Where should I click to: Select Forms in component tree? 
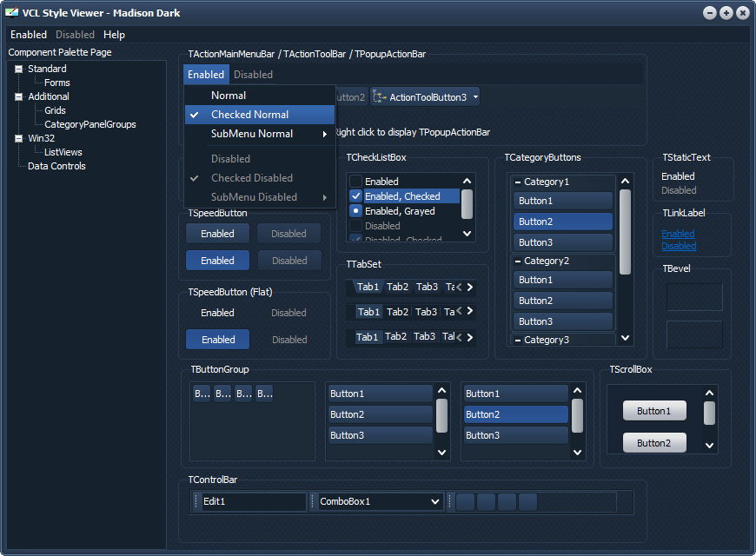tap(56, 83)
